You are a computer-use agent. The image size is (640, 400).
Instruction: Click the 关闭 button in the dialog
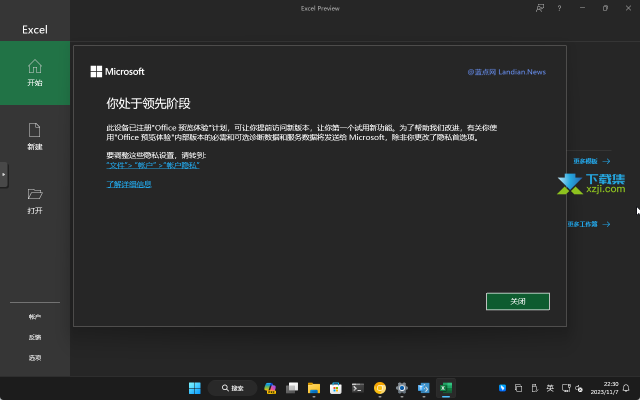pyautogui.click(x=518, y=301)
